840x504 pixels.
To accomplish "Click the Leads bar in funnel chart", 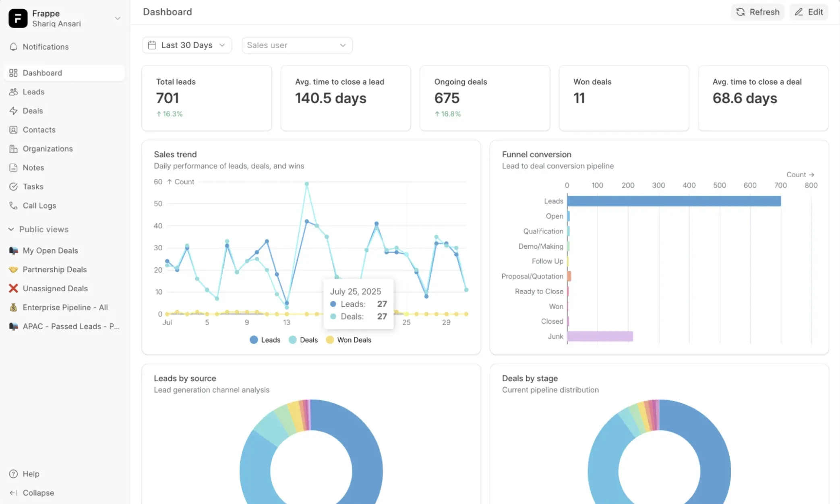I will pyautogui.click(x=674, y=201).
